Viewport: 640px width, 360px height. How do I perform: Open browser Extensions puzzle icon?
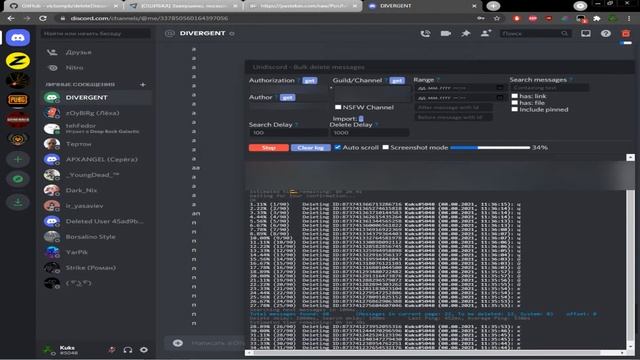click(x=597, y=18)
